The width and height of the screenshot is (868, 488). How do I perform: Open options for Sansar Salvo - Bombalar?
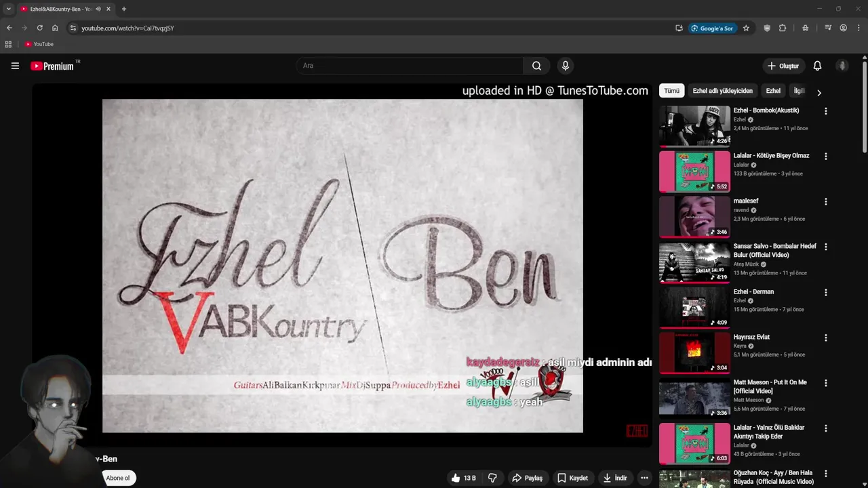pyautogui.click(x=825, y=247)
